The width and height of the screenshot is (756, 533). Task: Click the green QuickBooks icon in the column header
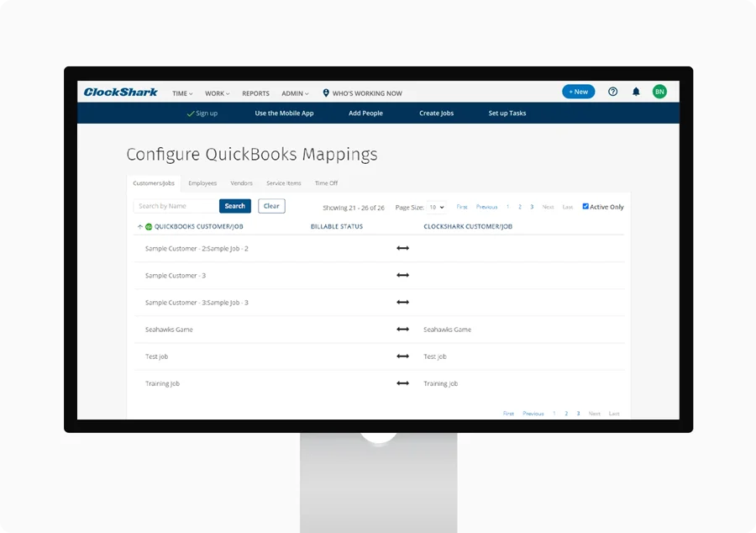149,226
